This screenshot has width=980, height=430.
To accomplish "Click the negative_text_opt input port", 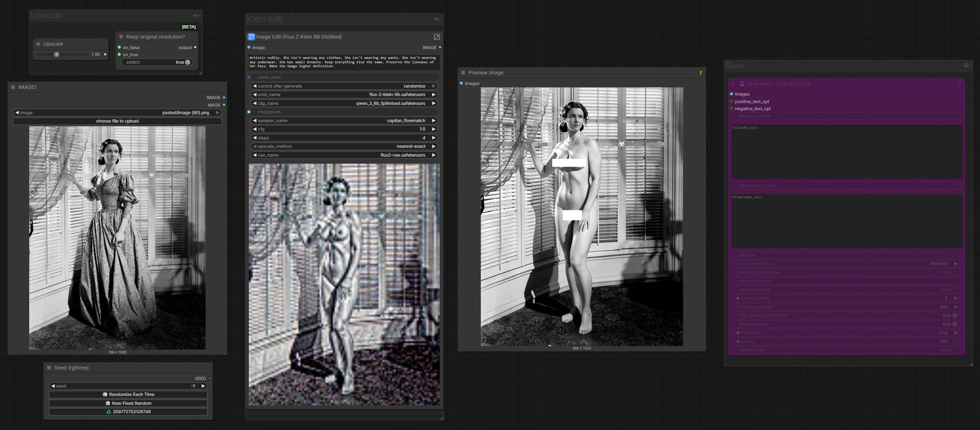I will 731,108.
